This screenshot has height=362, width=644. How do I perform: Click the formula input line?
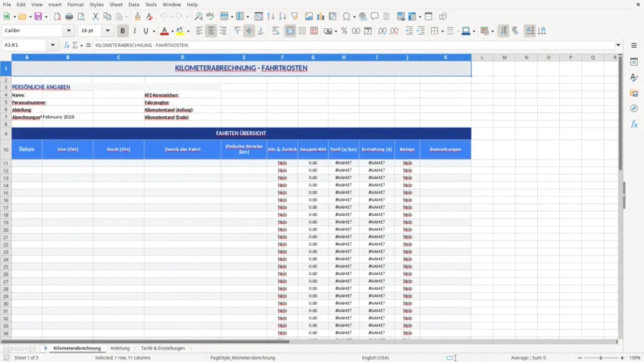(353, 45)
